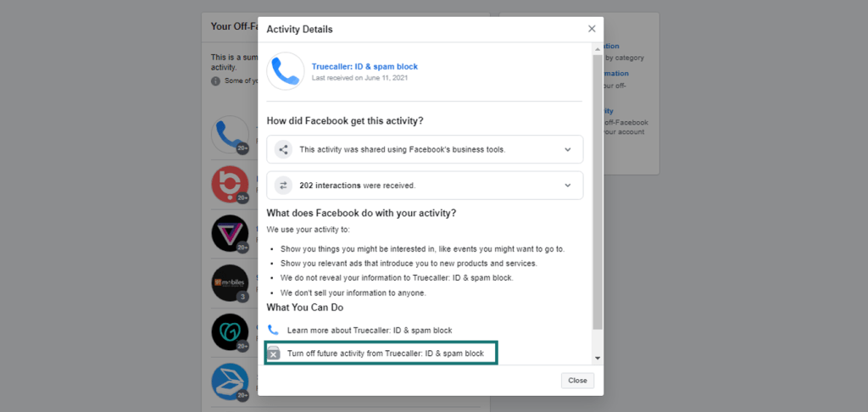Viewport: 868px width, 412px height.
Task: Dismiss dialog with the X button
Action: tap(592, 29)
